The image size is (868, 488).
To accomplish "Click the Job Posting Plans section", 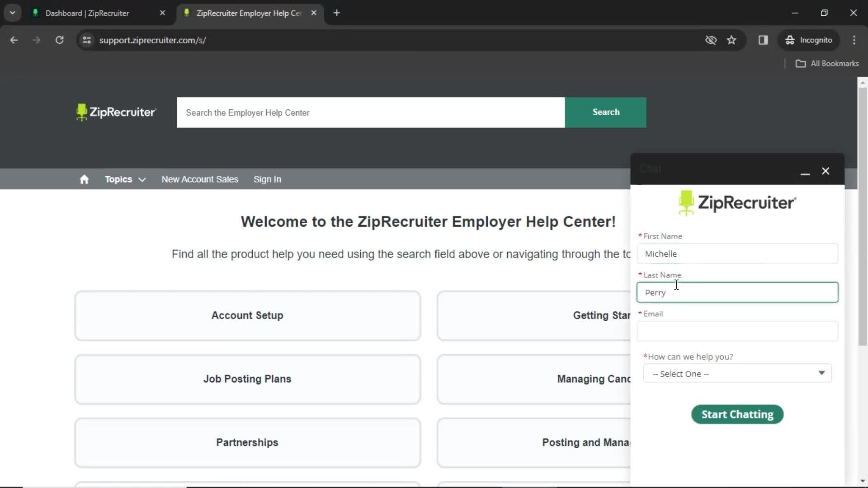I will (247, 379).
